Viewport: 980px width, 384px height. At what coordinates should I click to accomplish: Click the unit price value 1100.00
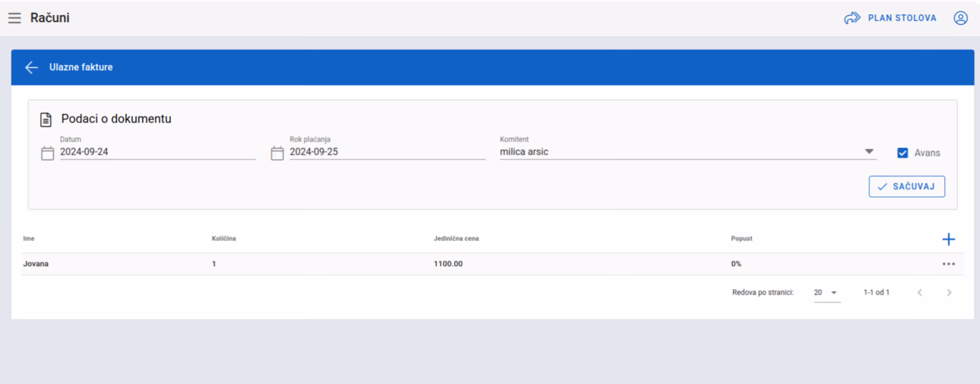tap(448, 264)
